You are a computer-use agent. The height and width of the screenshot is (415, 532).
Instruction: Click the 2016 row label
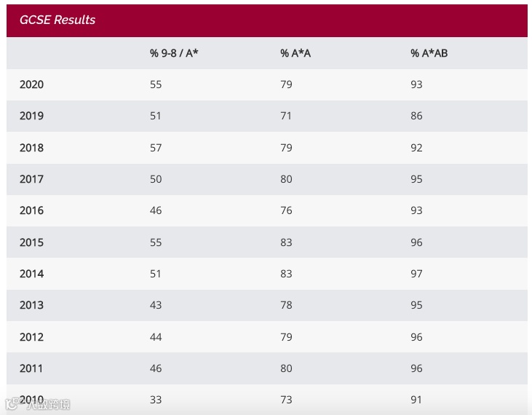click(31, 210)
